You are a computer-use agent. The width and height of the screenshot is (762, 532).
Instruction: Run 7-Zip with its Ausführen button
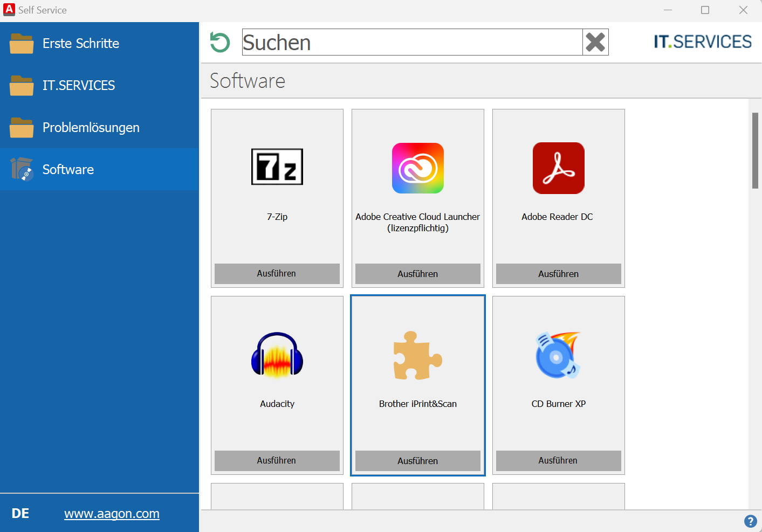pyautogui.click(x=277, y=273)
